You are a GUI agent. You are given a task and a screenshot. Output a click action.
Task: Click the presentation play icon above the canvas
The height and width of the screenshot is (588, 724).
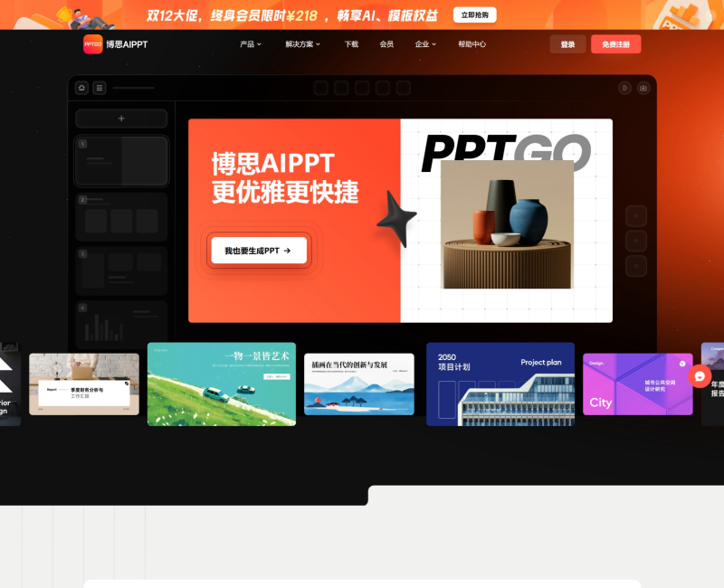tap(624, 88)
